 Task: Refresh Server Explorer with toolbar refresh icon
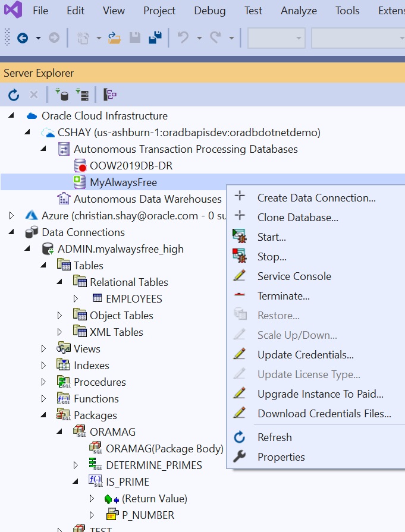pos(14,95)
